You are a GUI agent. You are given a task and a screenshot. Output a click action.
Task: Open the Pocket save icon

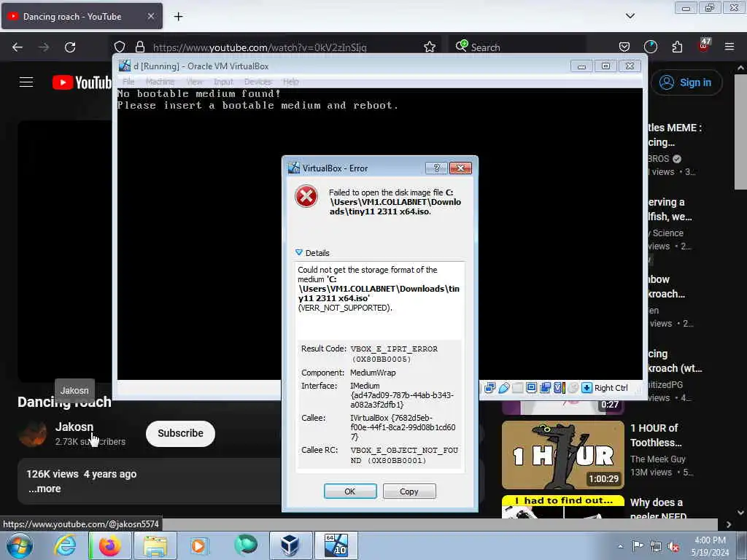click(624, 47)
